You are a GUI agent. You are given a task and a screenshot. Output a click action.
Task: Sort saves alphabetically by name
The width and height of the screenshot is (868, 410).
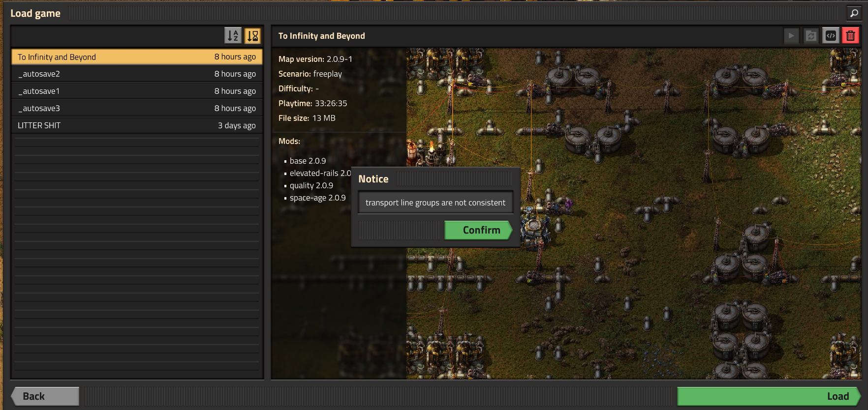[x=233, y=35]
